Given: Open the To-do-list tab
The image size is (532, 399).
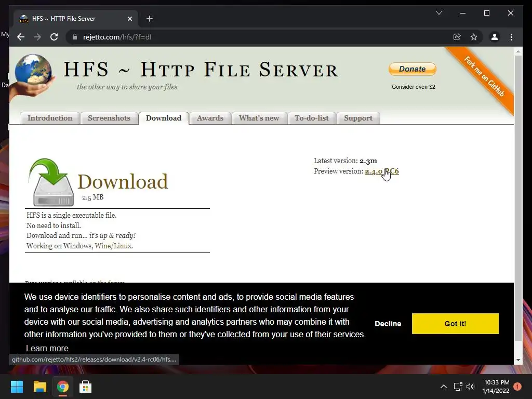Looking at the screenshot, I should [x=312, y=118].
